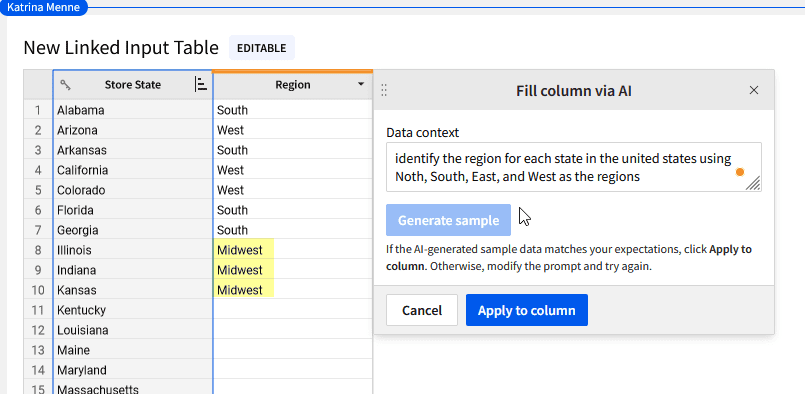The image size is (805, 394).
Task: Open the Region column dropdown arrow
Action: point(361,84)
